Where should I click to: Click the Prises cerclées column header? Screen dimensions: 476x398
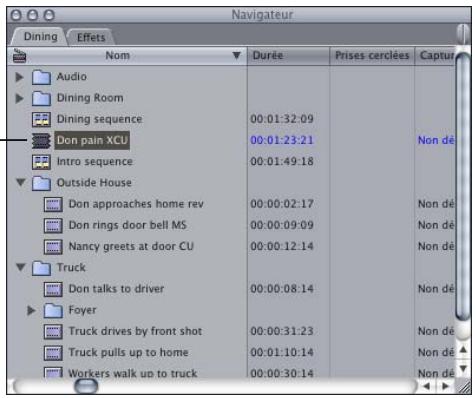372,56
